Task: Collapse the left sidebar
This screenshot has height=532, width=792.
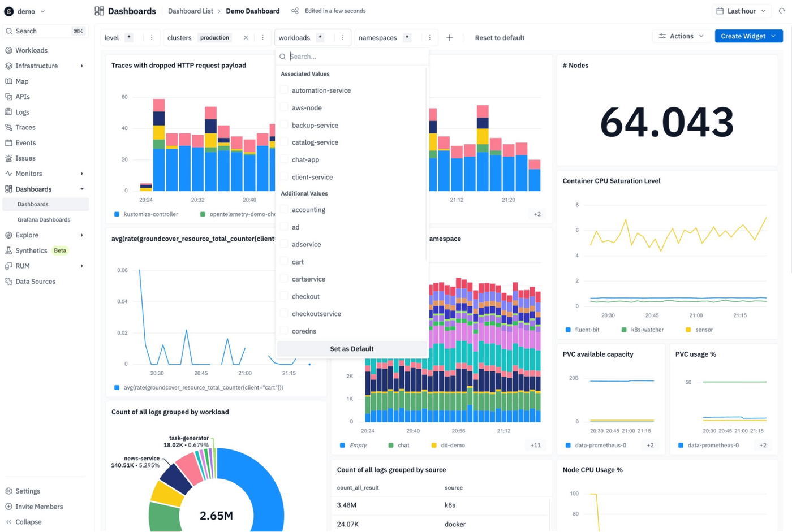Action: [28, 522]
